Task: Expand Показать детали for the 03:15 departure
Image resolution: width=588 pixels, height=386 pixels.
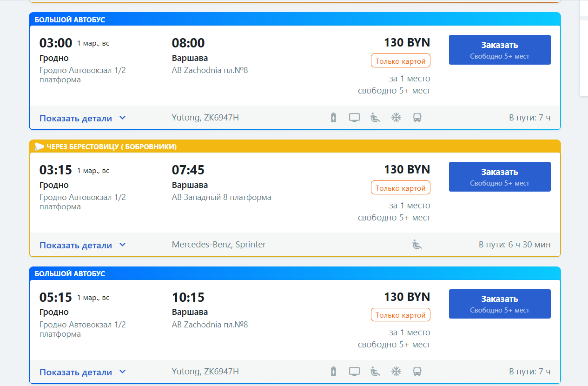Action: pyautogui.click(x=82, y=245)
